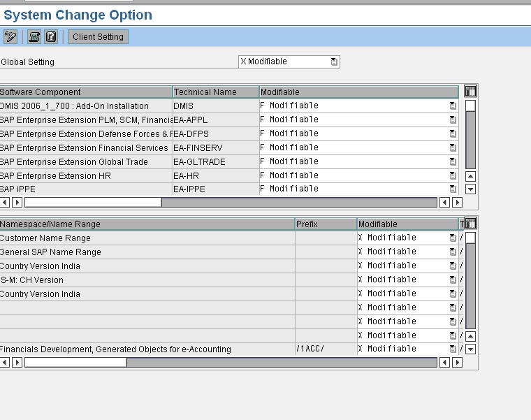Click the /1ACC/ prefix cell
Screen dimensions: 531x420
[326, 349]
